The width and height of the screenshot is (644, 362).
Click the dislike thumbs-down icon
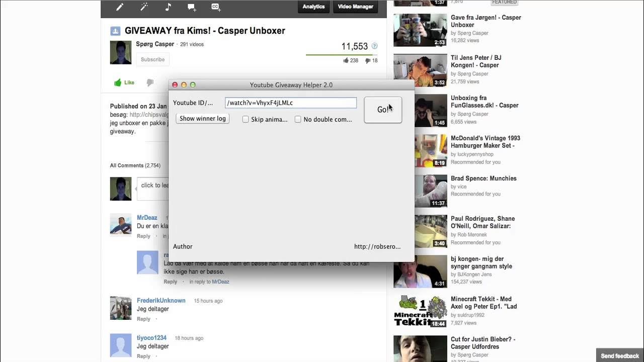coord(150,82)
